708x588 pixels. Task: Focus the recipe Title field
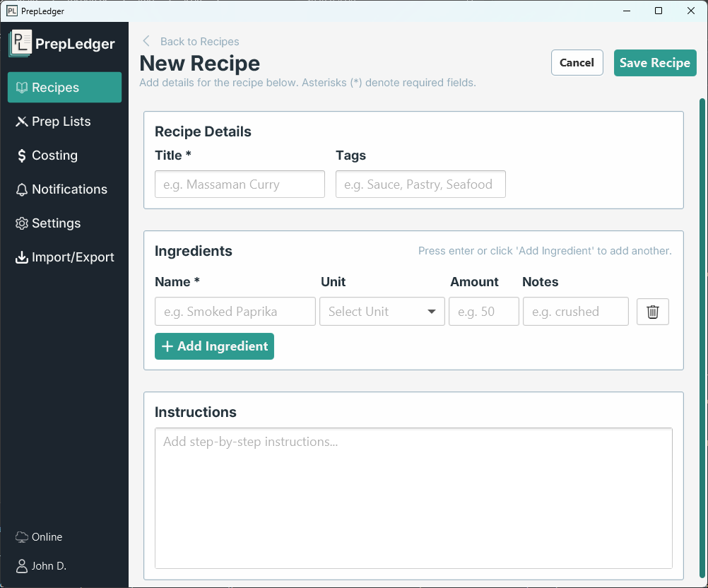pyautogui.click(x=240, y=184)
